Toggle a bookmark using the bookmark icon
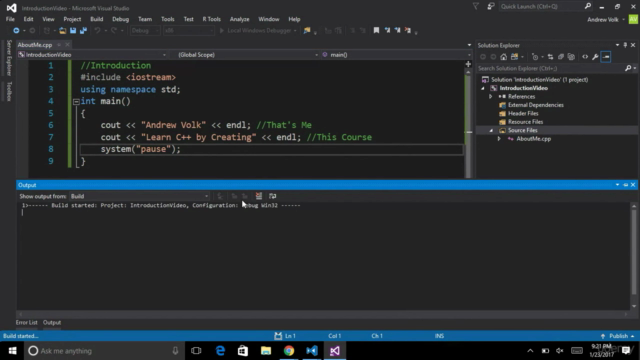This screenshot has height=360, width=640. 376,30
